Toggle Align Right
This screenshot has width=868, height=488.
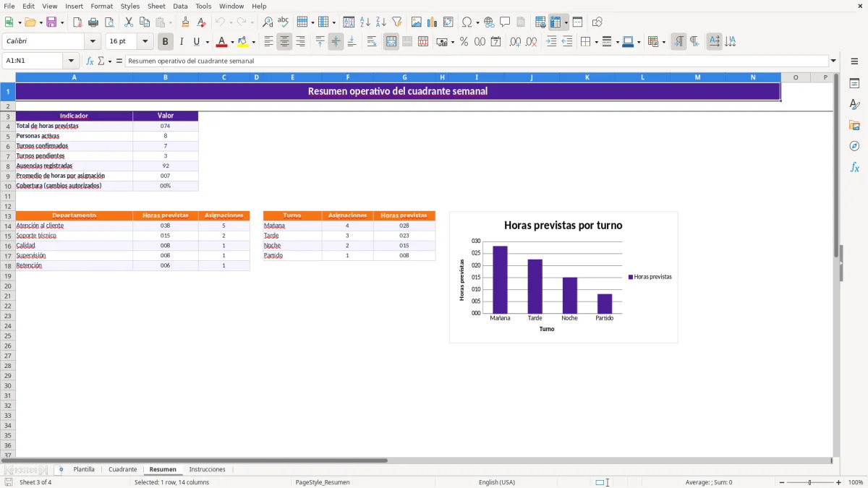(300, 42)
